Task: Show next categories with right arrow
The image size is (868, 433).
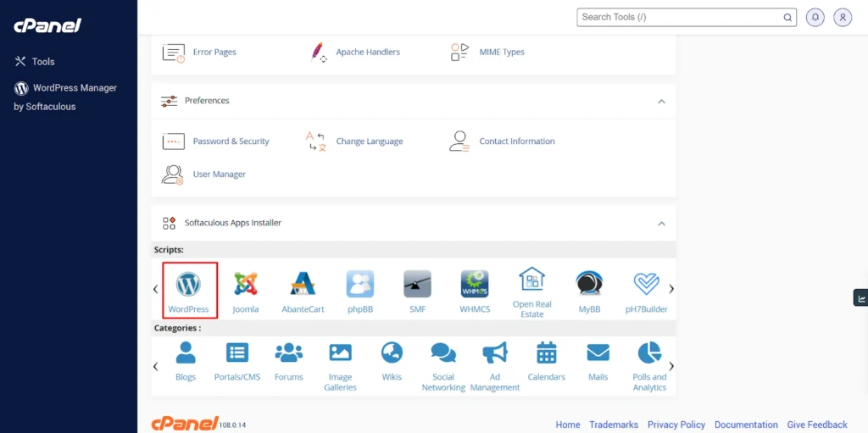Action: coord(671,366)
